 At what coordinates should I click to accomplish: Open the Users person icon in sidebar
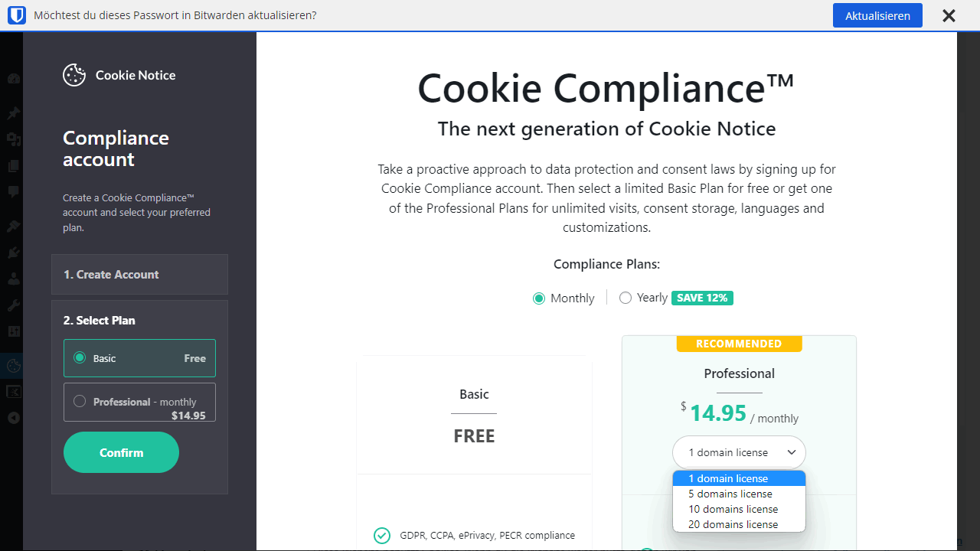(x=13, y=279)
